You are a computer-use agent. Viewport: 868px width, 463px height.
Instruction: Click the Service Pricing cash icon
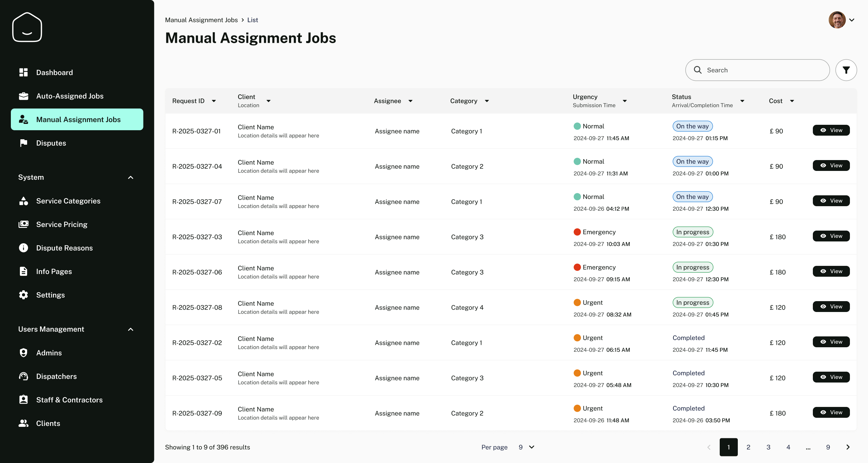(23, 225)
